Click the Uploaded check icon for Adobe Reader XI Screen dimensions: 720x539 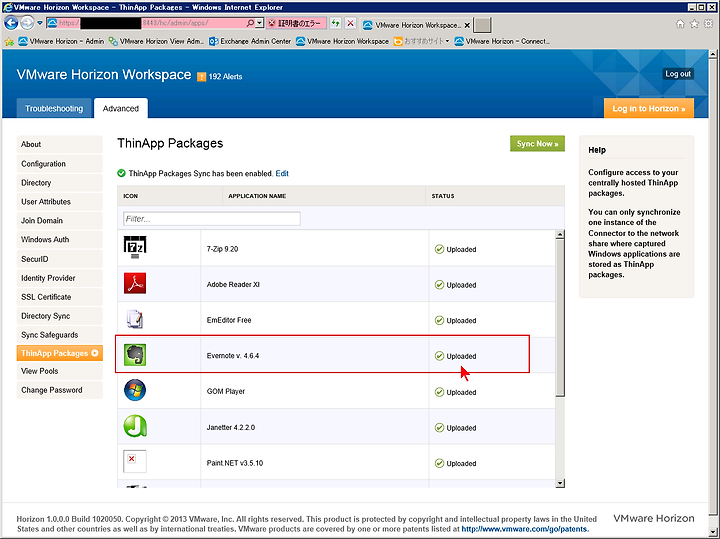[x=439, y=285]
